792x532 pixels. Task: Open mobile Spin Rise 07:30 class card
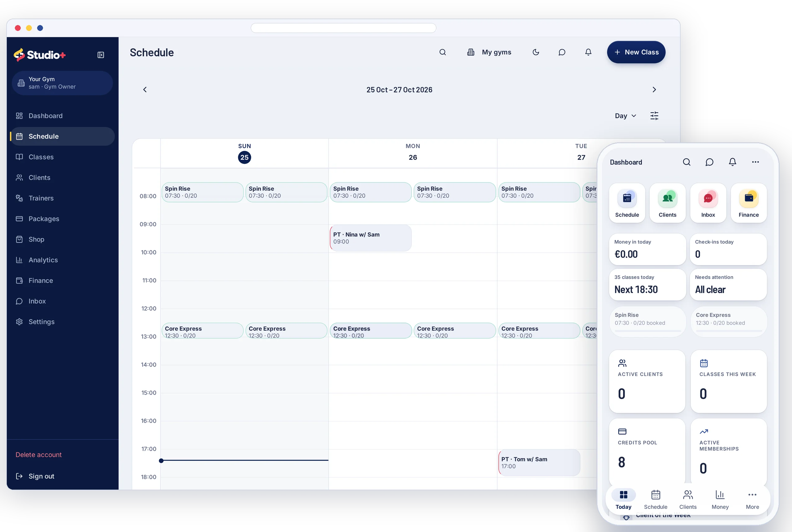pos(648,321)
